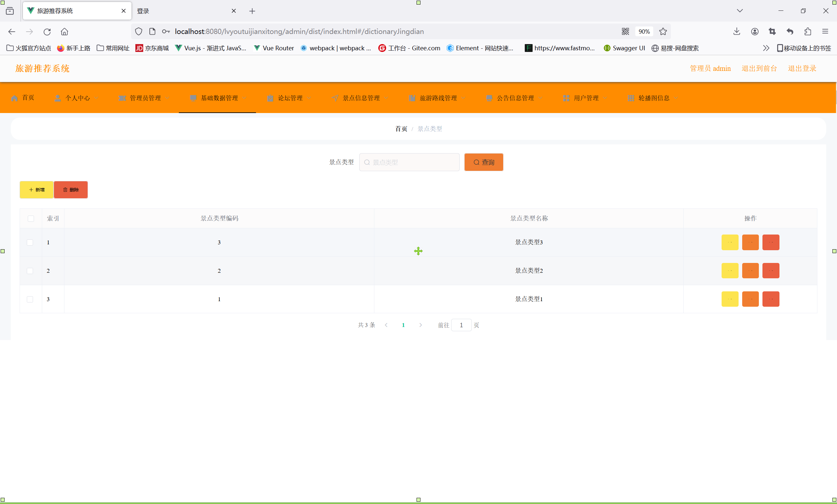This screenshot has height=504, width=837.
Task: Click the browser reload page icon
Action: 47,32
